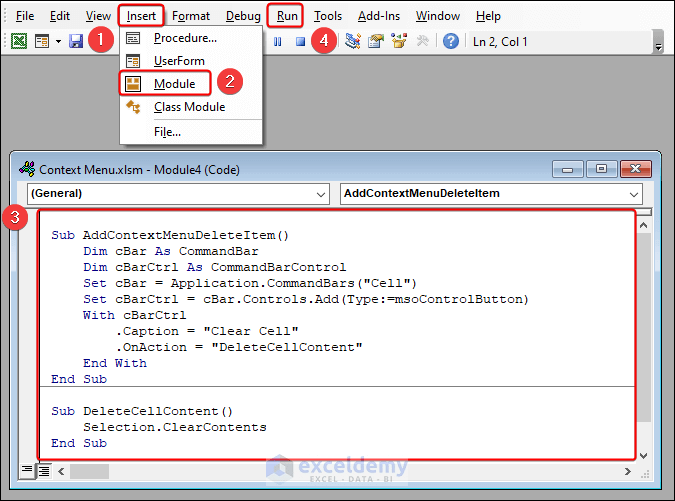Click the "End With" line
The image size is (675, 501).
click(x=115, y=363)
